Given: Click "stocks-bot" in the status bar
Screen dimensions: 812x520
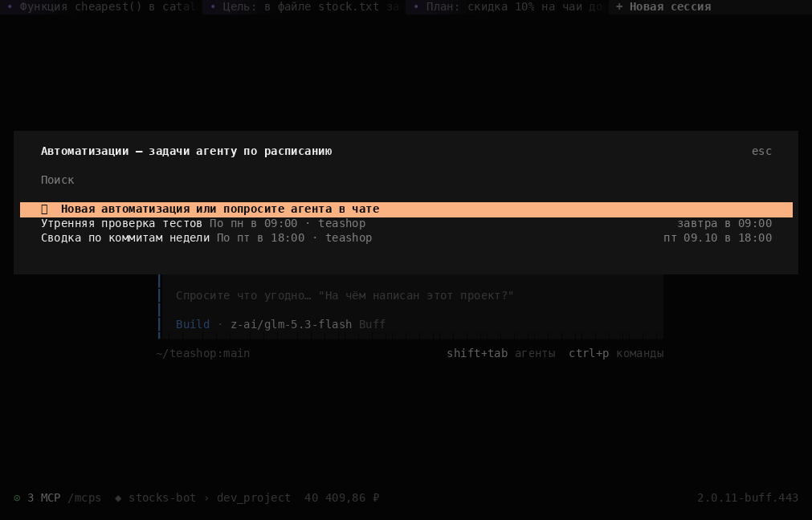Looking at the screenshot, I should coord(162,498).
